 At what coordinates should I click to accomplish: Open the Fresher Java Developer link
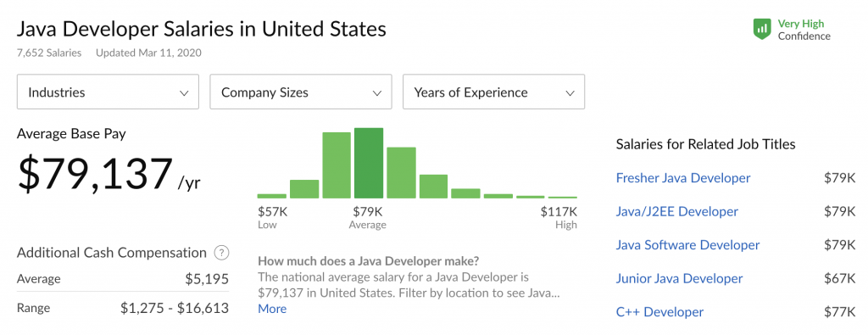[683, 178]
